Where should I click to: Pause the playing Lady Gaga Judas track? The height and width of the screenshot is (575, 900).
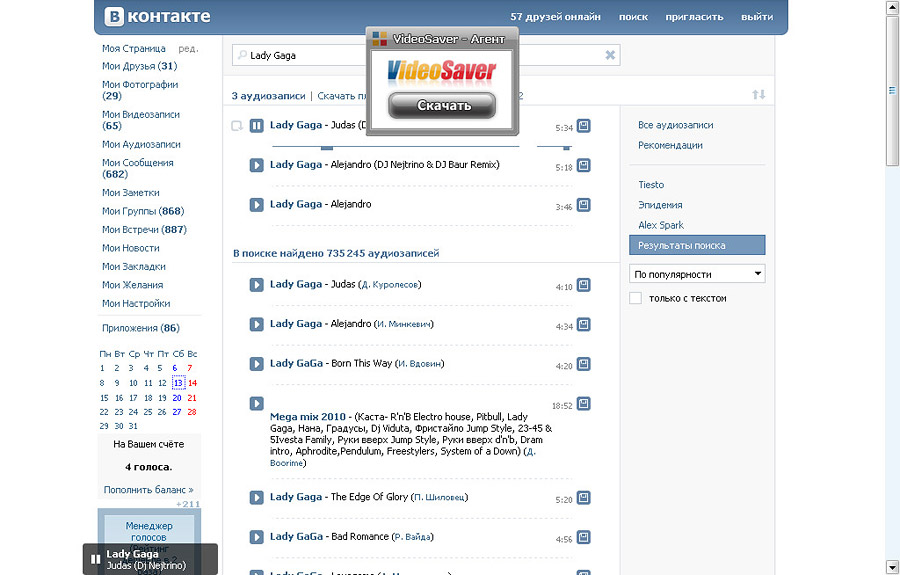[x=256, y=125]
